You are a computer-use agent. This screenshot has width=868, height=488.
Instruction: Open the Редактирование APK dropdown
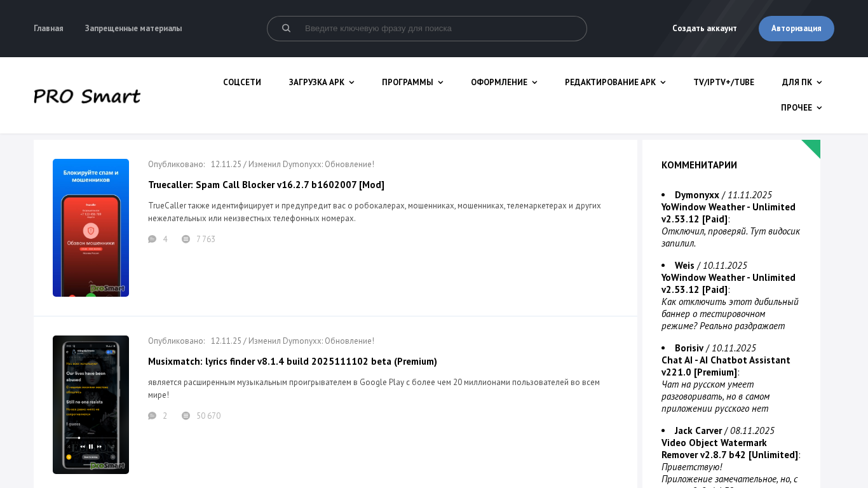pyautogui.click(x=615, y=83)
